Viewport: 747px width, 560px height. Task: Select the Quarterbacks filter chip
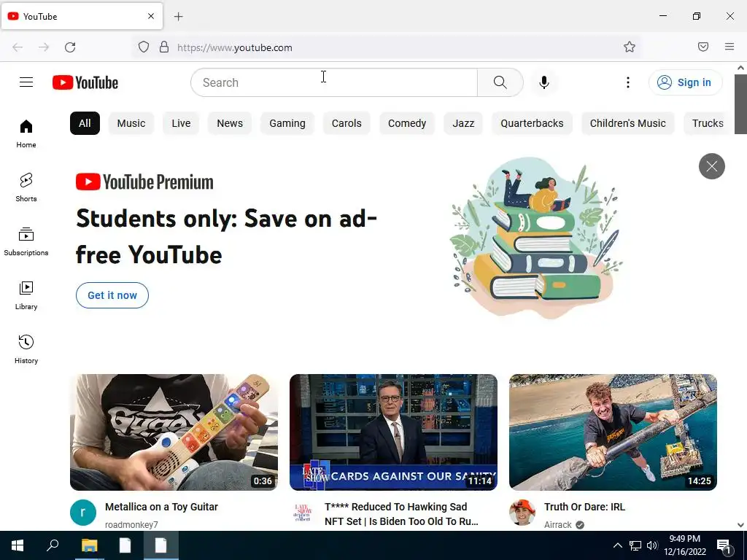532,123
